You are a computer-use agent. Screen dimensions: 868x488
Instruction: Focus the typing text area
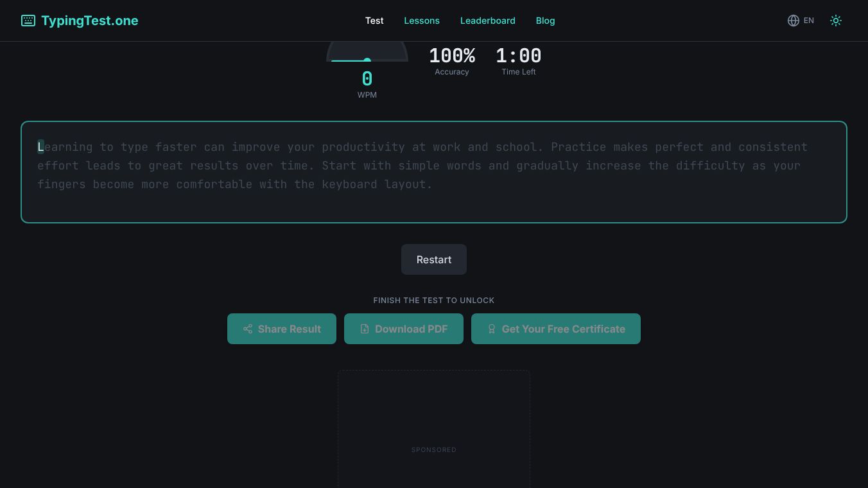click(x=434, y=172)
